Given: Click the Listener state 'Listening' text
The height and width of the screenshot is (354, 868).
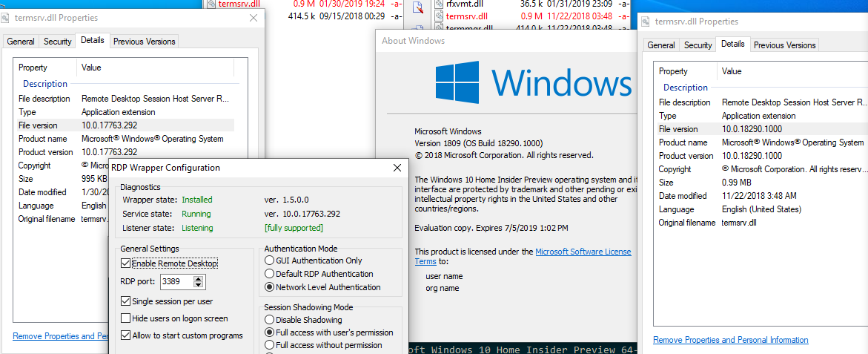Looking at the screenshot, I should coord(197,228).
